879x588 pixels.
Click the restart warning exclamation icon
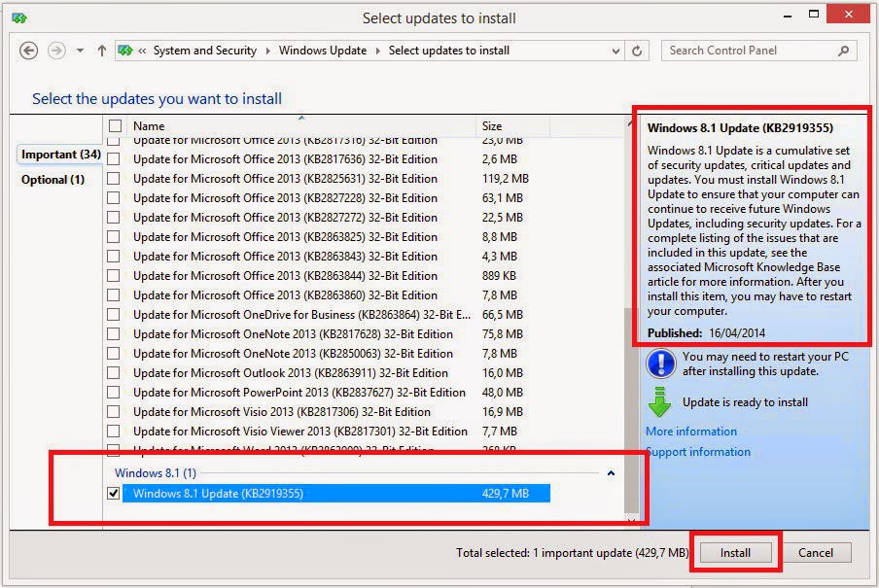661,363
